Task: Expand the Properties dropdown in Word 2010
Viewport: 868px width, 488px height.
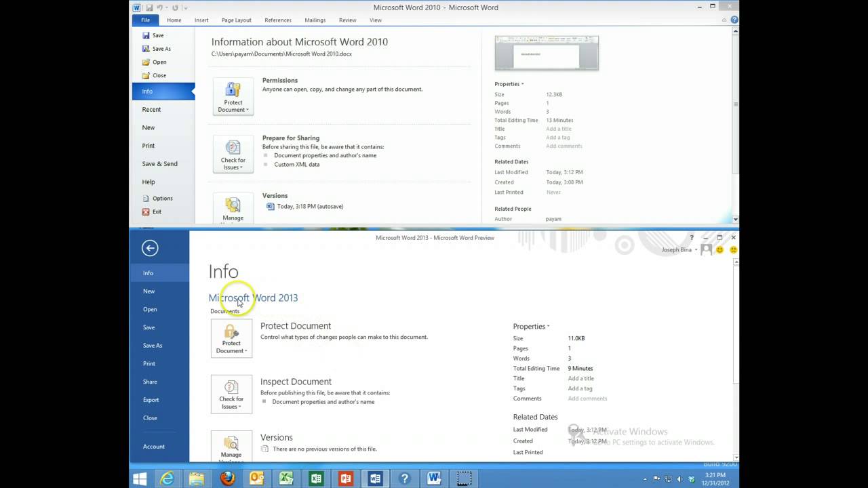Action: coord(509,84)
